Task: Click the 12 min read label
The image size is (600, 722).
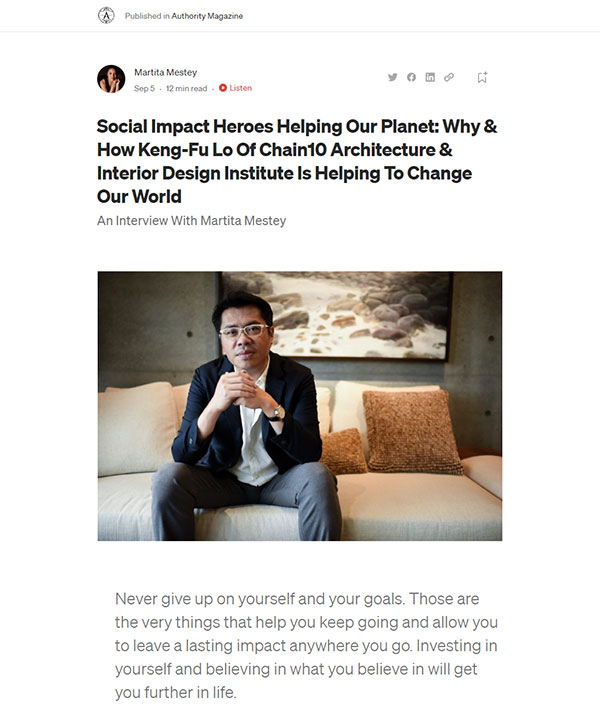Action: (x=186, y=88)
